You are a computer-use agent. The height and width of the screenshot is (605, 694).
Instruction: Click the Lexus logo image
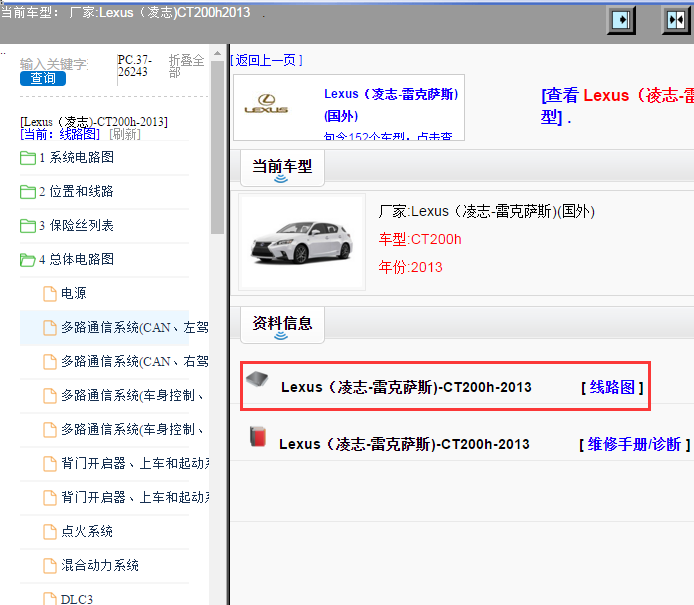266,104
